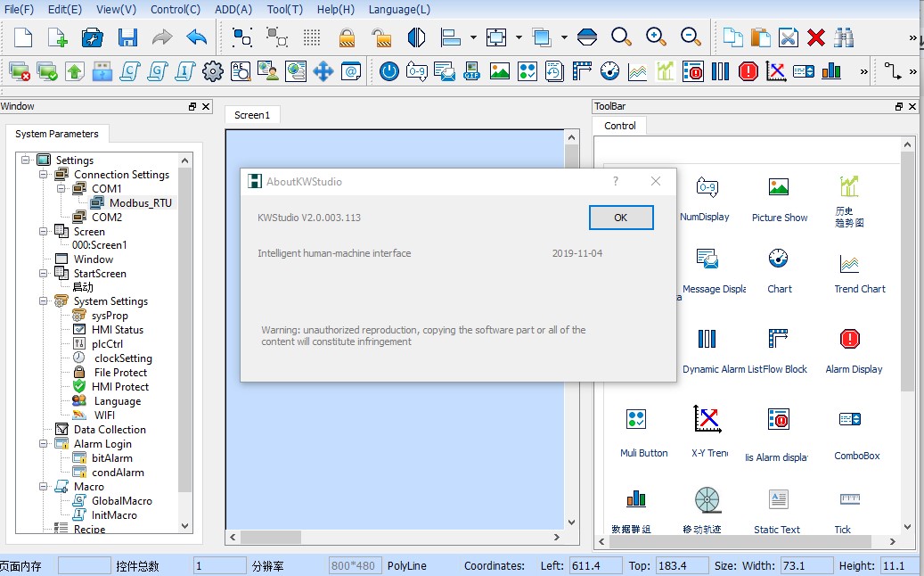The image size is (924, 576).
Task: Switch to the Screen1 tab
Action: [x=252, y=115]
